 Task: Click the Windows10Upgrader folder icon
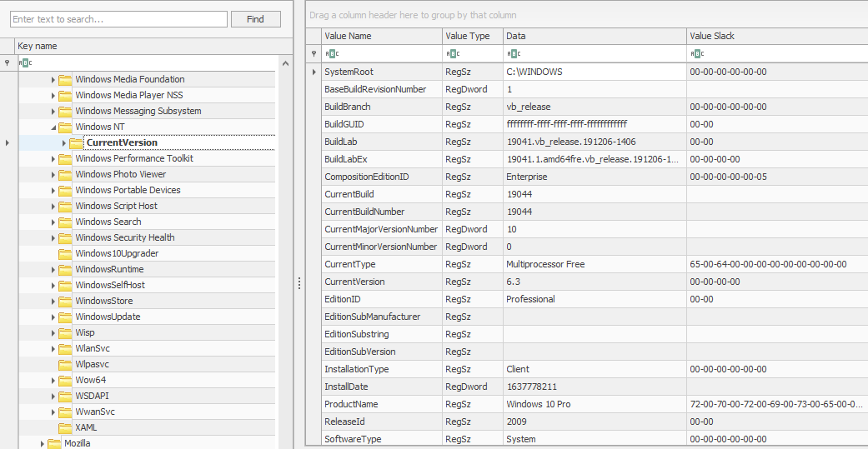tap(65, 253)
